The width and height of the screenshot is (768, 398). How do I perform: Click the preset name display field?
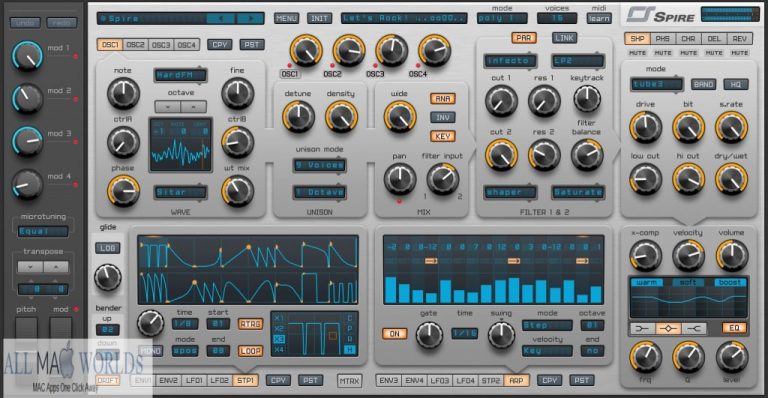(404, 19)
